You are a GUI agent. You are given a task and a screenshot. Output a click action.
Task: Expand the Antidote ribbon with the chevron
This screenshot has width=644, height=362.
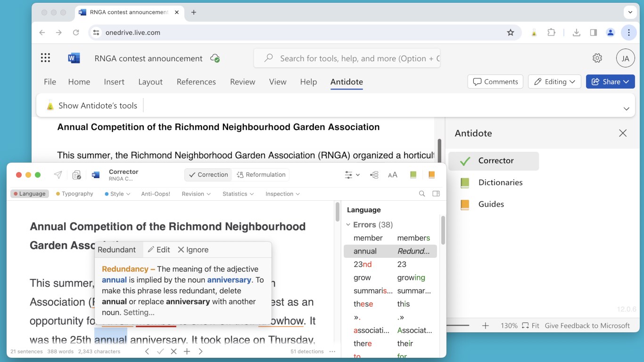pyautogui.click(x=627, y=108)
